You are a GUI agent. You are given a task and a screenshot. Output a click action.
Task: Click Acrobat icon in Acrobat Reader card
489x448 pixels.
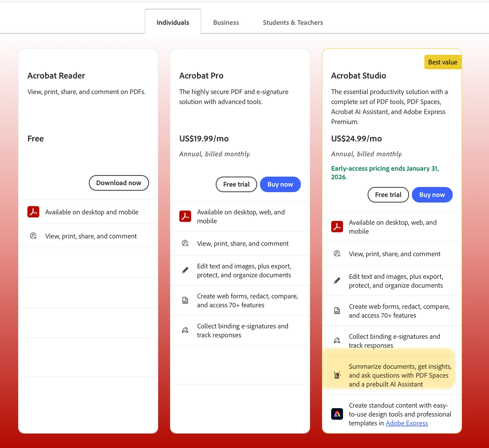pos(33,212)
